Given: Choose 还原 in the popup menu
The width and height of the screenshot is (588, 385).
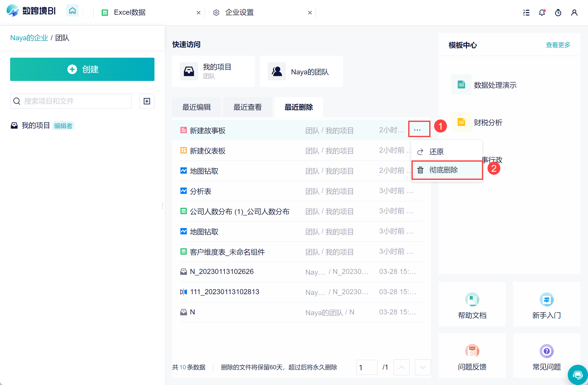Looking at the screenshot, I should [x=436, y=152].
